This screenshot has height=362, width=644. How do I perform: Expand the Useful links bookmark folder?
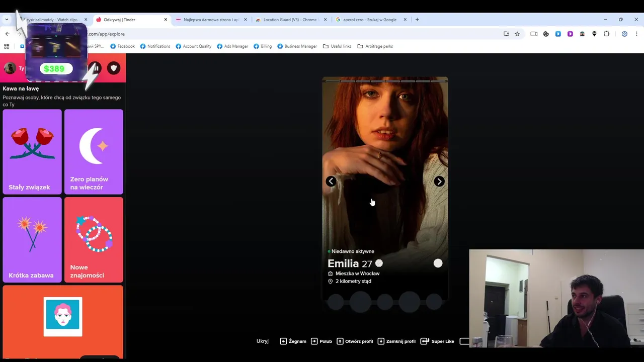click(x=337, y=46)
